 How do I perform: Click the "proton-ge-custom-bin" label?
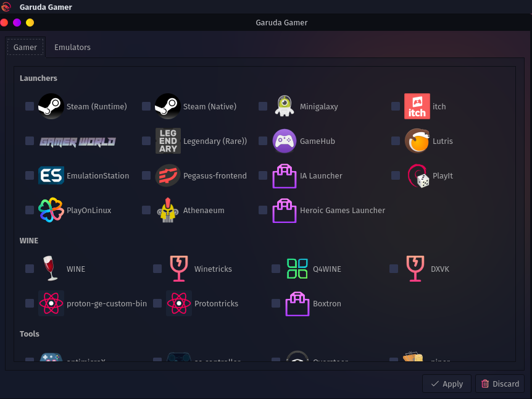tap(107, 303)
